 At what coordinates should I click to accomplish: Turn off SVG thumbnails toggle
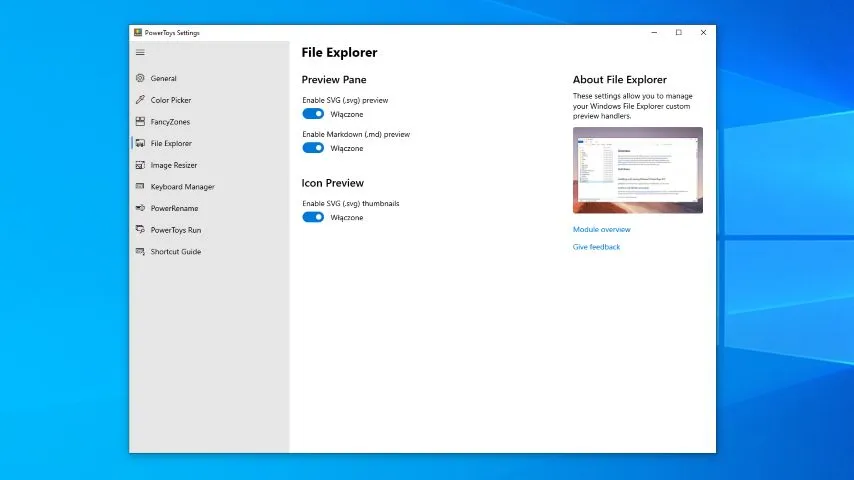point(313,217)
